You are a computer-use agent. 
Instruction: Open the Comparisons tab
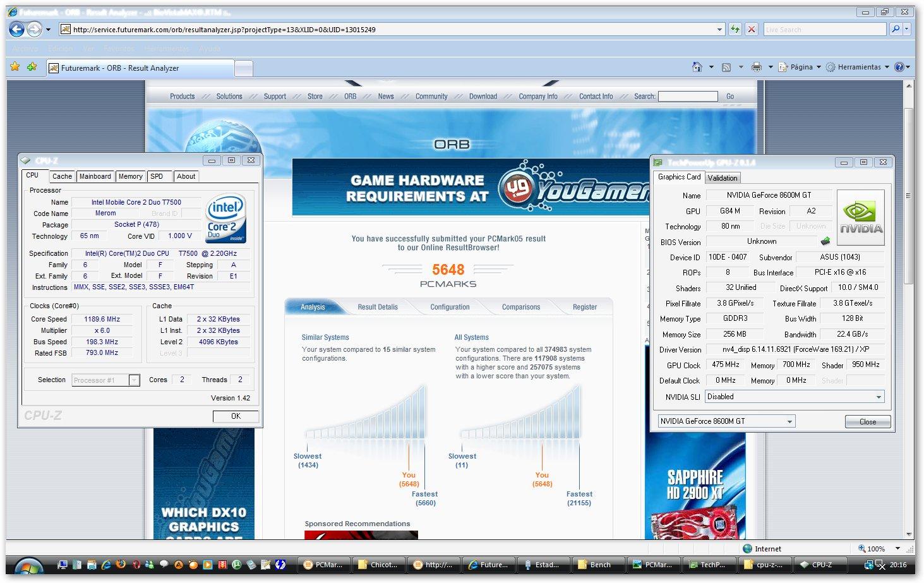(521, 307)
